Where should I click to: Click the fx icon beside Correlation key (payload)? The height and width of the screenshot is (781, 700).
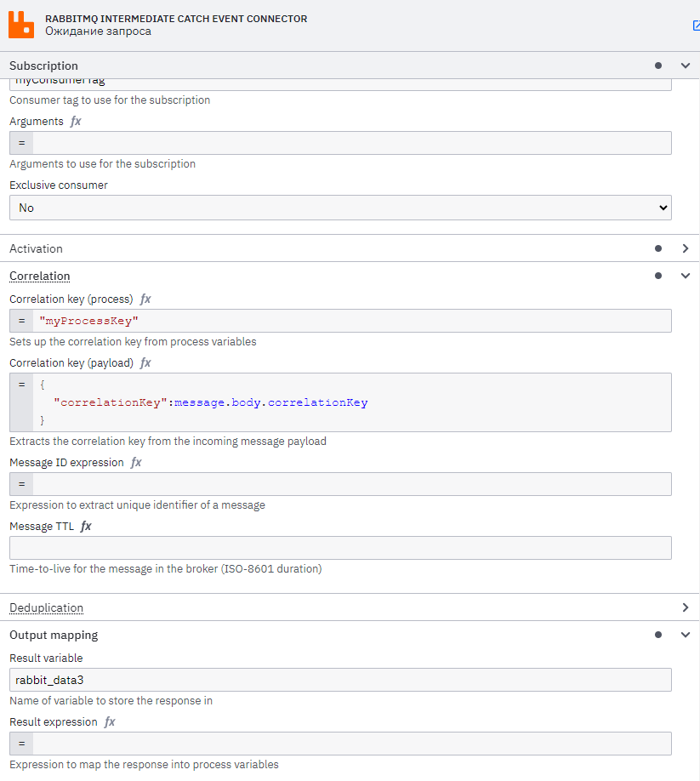pos(145,362)
